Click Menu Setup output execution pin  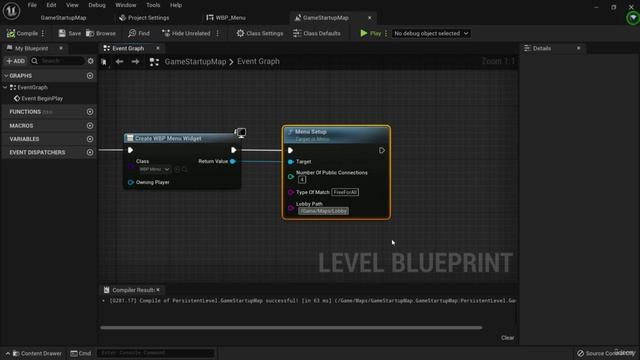[382, 151]
